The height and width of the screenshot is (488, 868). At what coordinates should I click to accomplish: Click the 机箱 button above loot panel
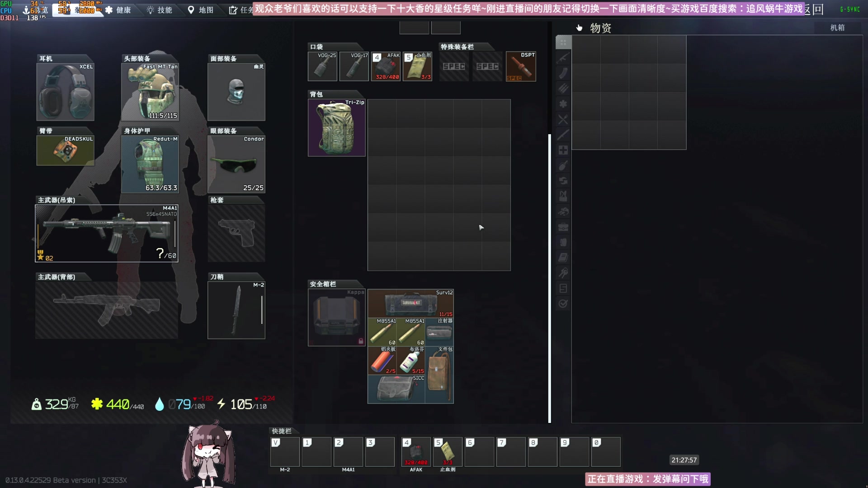pyautogui.click(x=837, y=28)
